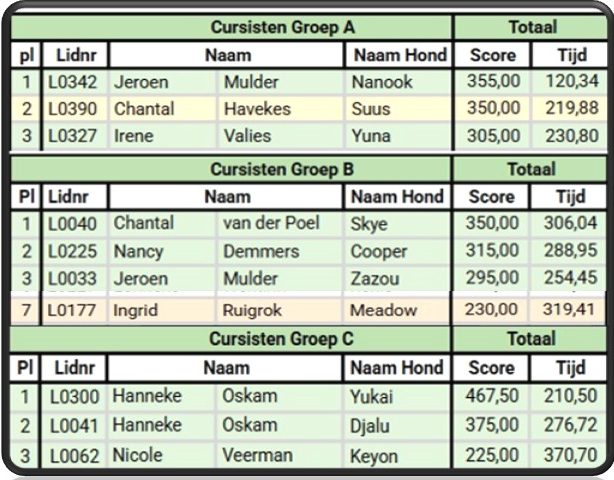Viewport: 614px width, 480px height.
Task: Click the dog name Skye
Action: point(370,224)
